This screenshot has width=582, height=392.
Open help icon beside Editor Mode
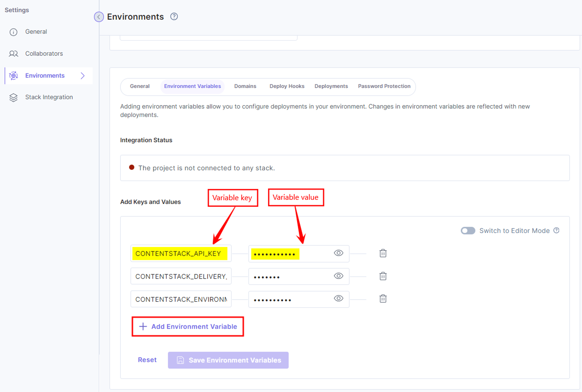556,230
